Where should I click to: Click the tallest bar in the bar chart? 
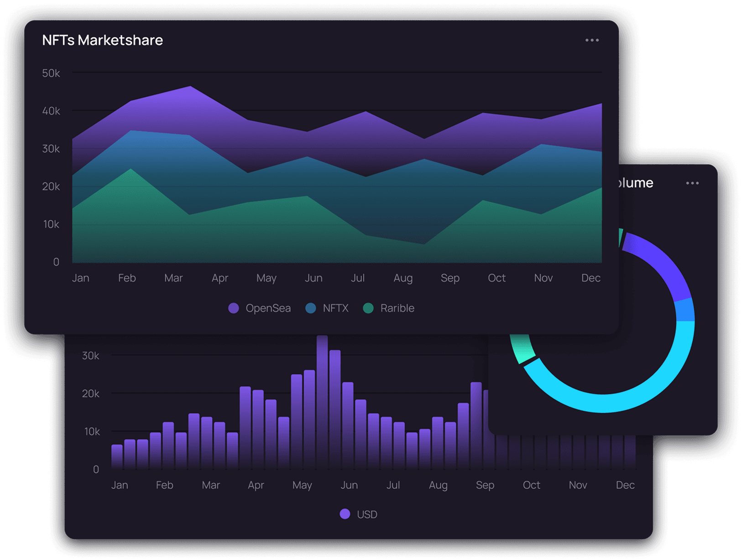[x=322, y=402]
